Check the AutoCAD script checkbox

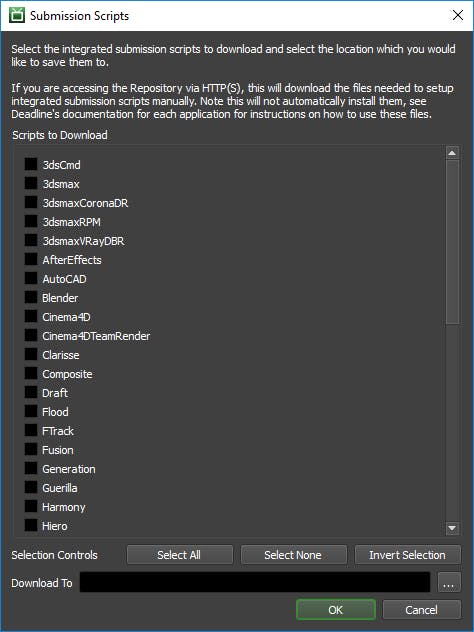coord(31,279)
